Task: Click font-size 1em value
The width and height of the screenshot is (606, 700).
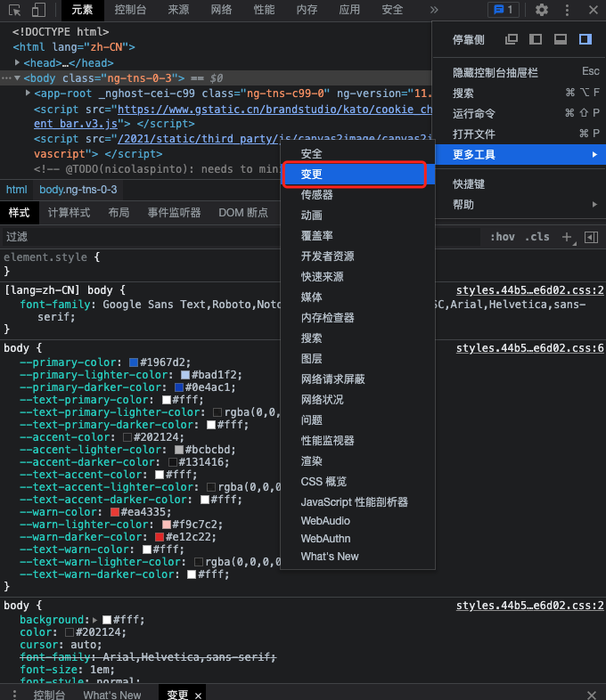Action: tap(102, 670)
